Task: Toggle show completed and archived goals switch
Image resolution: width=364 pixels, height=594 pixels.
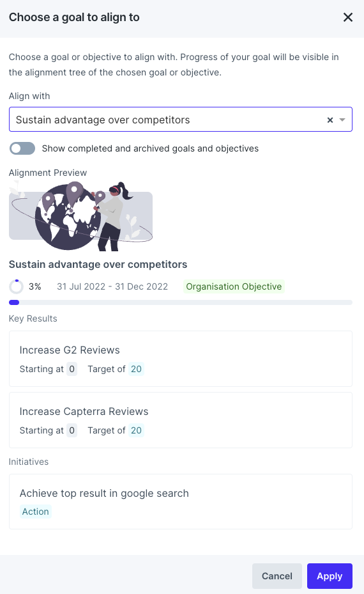Action: pos(22,148)
